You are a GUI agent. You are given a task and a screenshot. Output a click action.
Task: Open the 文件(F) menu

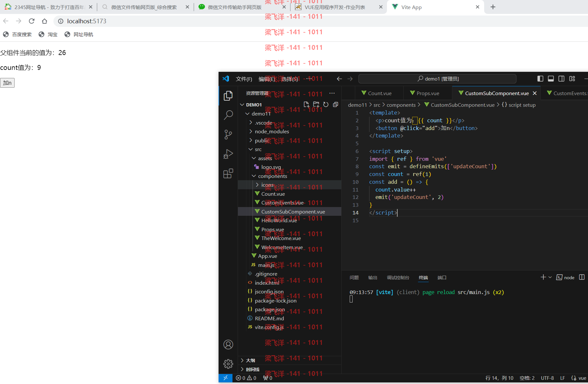(x=244, y=79)
